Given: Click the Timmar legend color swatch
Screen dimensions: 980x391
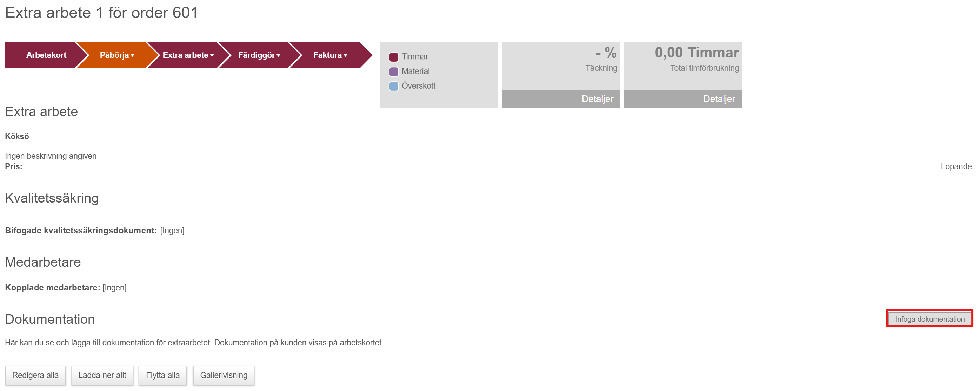Looking at the screenshot, I should [x=393, y=57].
